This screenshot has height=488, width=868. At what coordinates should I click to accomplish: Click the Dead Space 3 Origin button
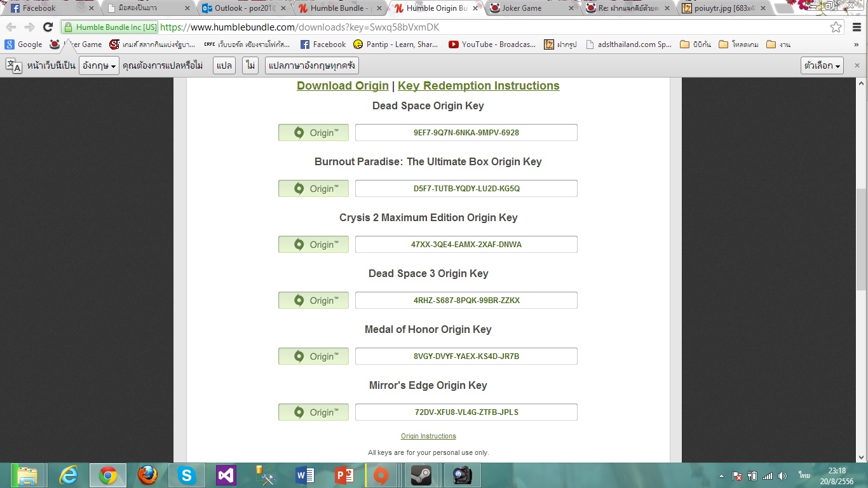pyautogui.click(x=313, y=301)
